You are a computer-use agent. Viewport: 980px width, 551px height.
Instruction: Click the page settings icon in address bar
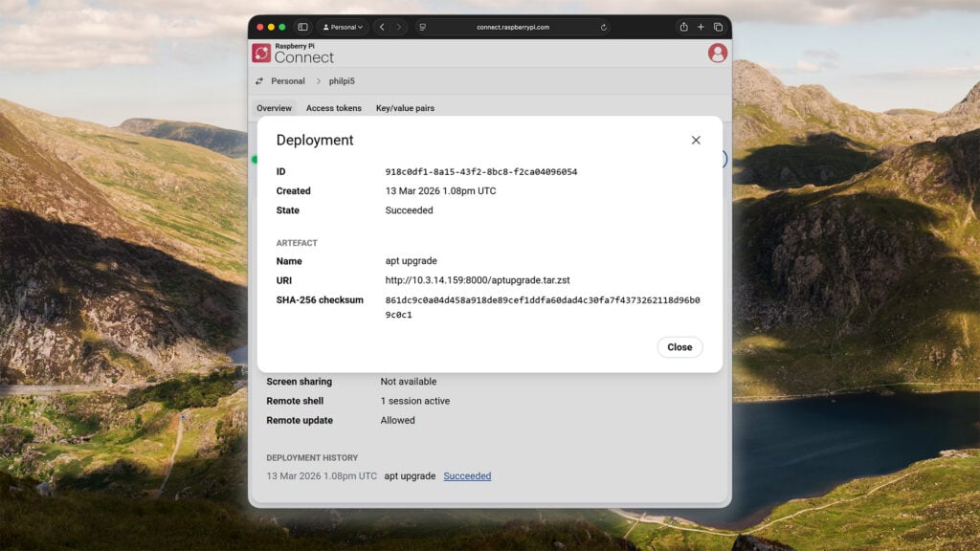tap(423, 28)
